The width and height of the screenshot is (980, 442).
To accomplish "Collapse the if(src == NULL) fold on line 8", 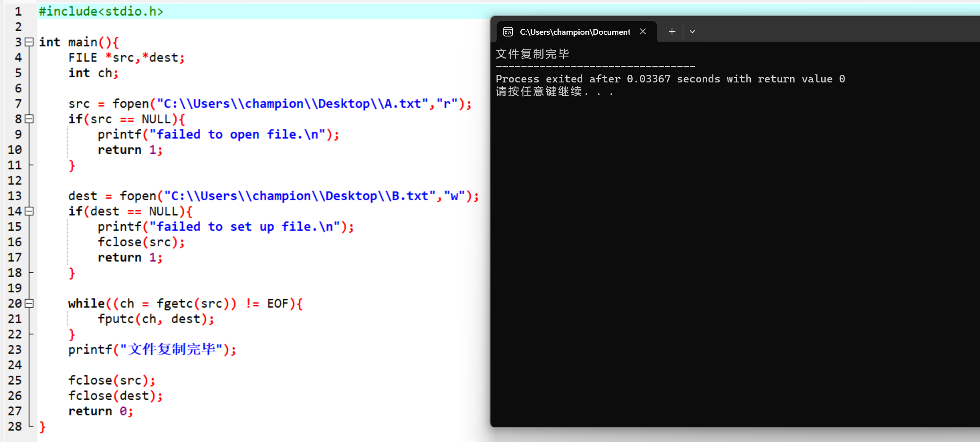I will (29, 119).
